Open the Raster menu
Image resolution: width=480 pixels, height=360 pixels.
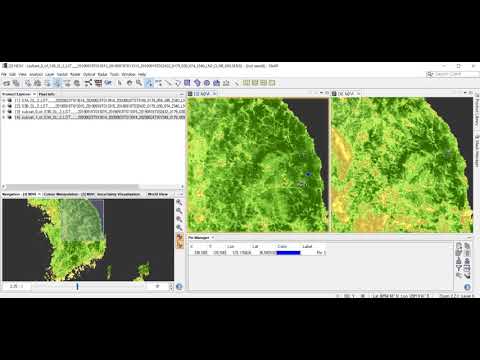75,74
